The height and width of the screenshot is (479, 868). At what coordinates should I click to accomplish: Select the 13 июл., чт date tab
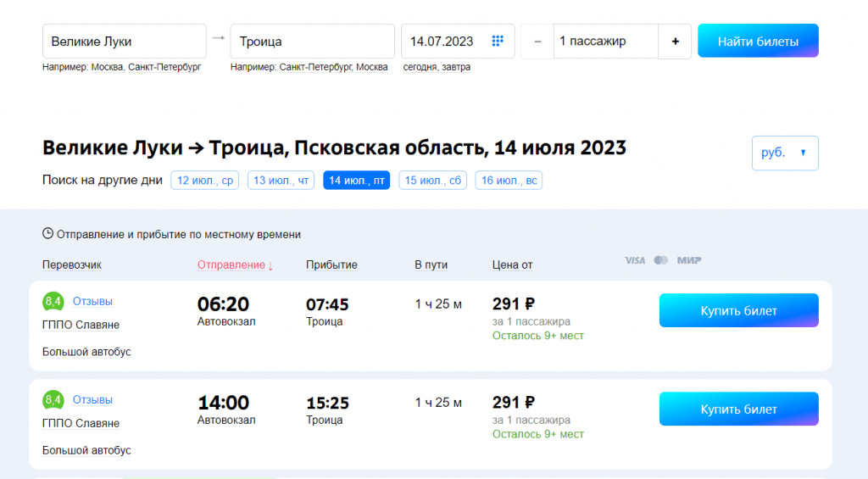[281, 181]
